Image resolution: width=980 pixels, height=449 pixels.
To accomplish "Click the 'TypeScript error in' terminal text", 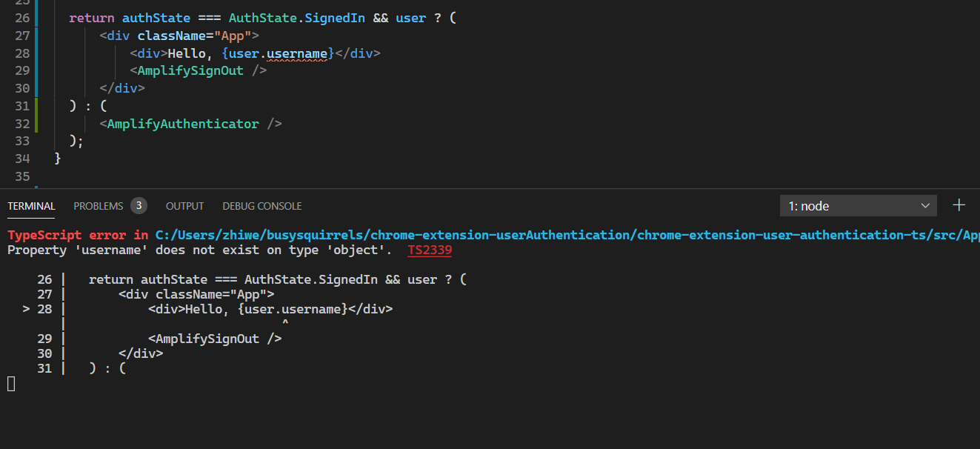I will click(78, 235).
